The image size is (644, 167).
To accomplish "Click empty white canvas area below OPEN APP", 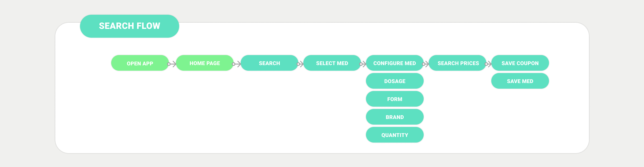I will (x=140, y=112).
